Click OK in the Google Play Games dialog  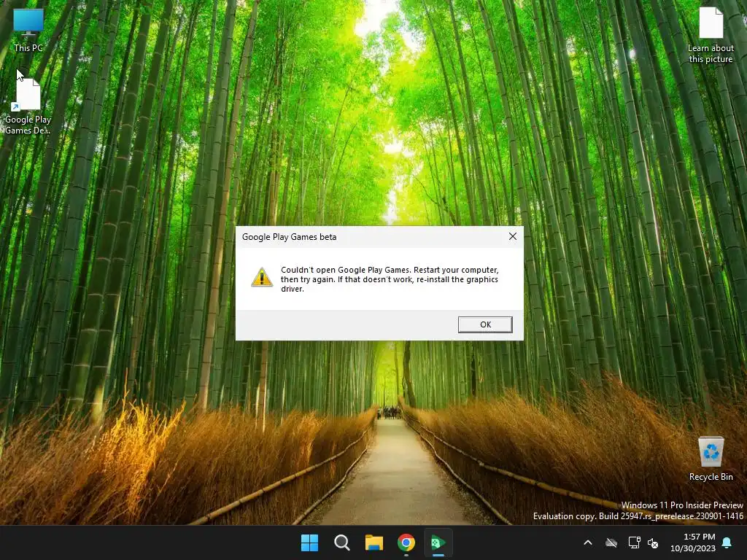point(485,324)
